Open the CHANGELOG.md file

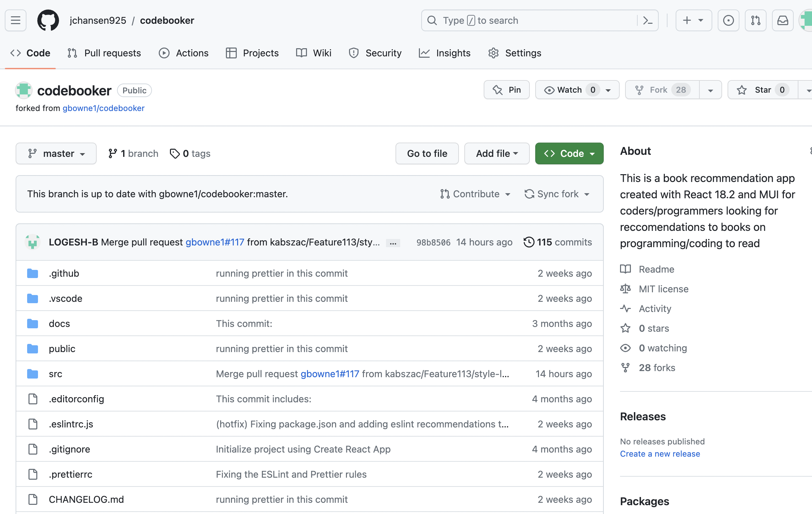coord(86,499)
